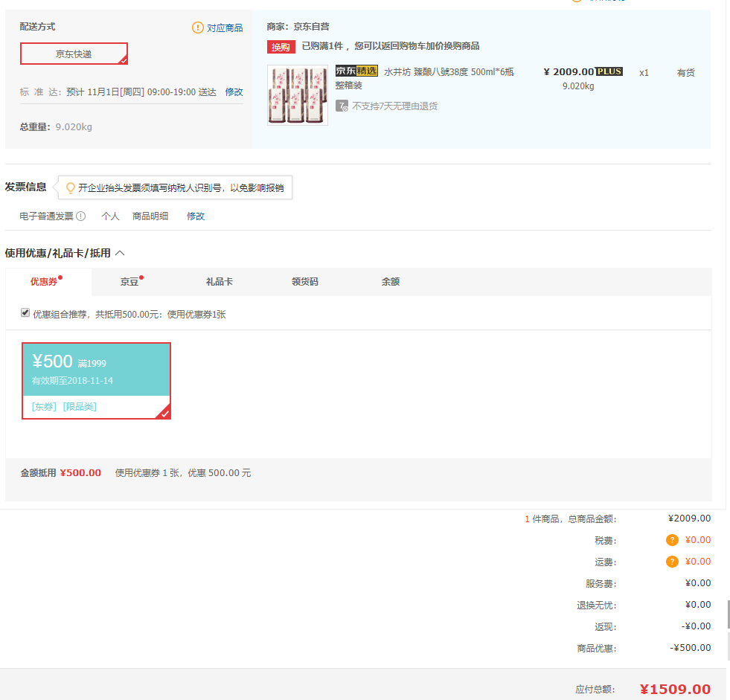Click the lightbulb icon in invoice tip
This screenshot has width=730, height=700.
pyautogui.click(x=70, y=187)
